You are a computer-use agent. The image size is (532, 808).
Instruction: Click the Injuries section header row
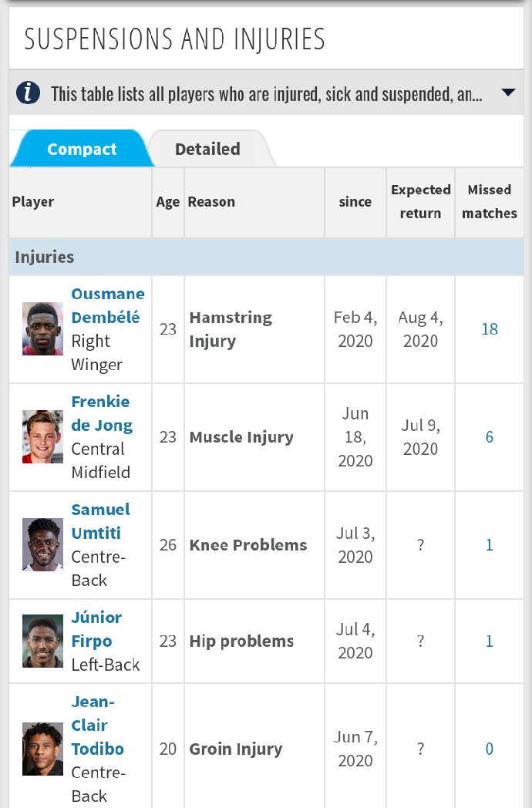pyautogui.click(x=266, y=257)
